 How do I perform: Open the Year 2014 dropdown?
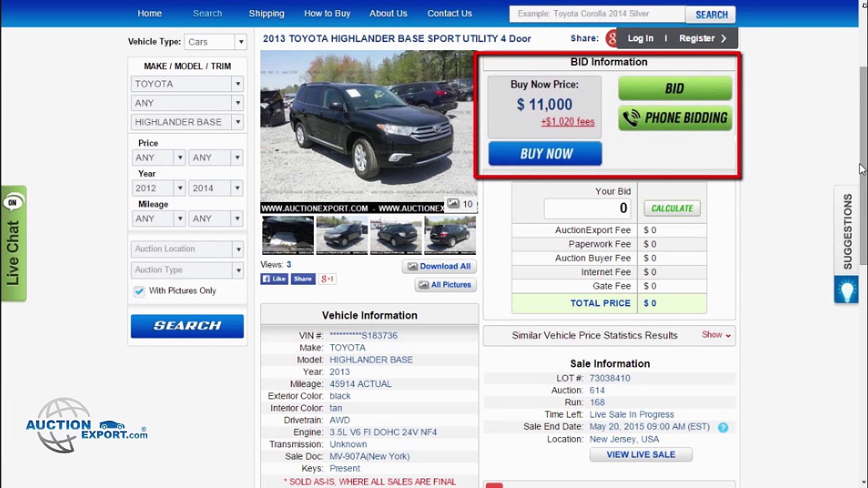tap(216, 188)
